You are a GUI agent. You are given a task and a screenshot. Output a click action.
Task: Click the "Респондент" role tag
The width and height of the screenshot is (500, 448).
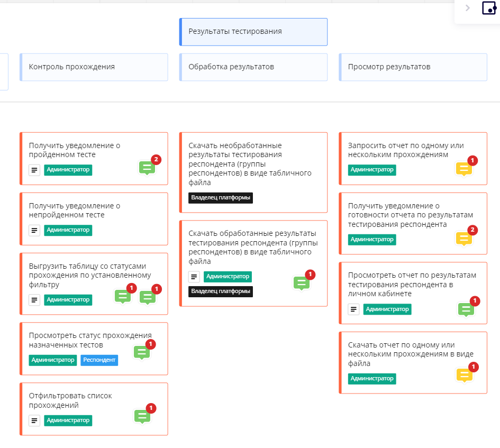click(x=99, y=360)
